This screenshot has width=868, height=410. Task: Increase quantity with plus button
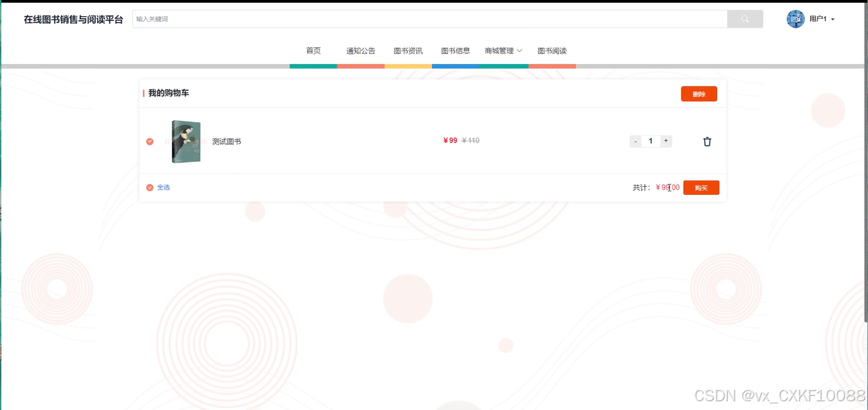[666, 141]
